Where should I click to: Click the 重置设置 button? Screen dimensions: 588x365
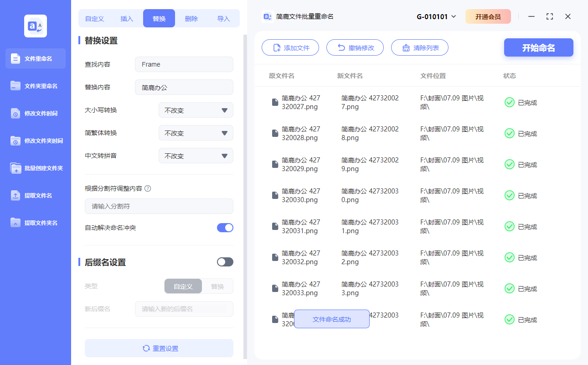point(159,348)
